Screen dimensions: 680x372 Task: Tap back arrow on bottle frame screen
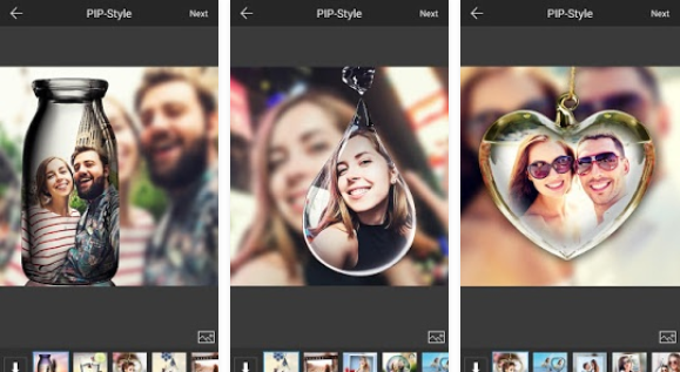16,13
